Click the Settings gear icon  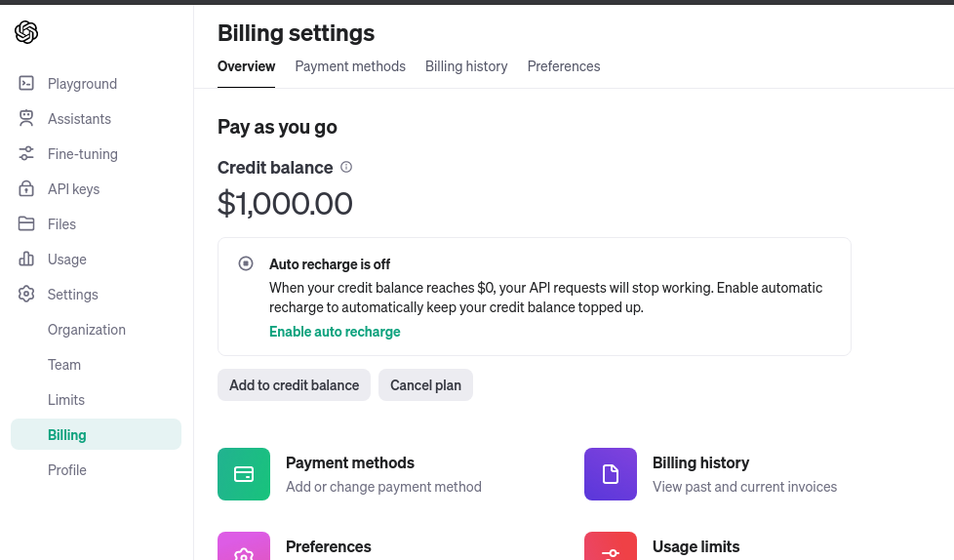click(x=26, y=294)
